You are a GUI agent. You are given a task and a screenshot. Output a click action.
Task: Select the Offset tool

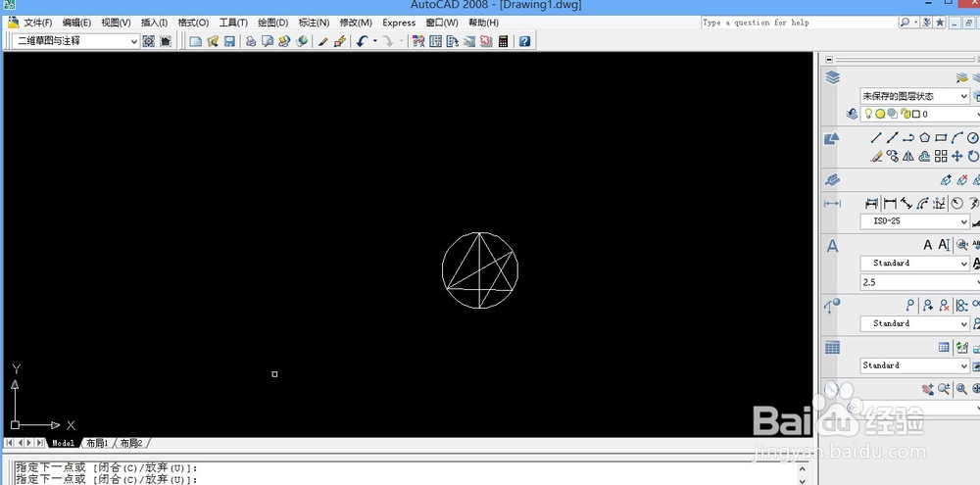pyautogui.click(x=924, y=156)
